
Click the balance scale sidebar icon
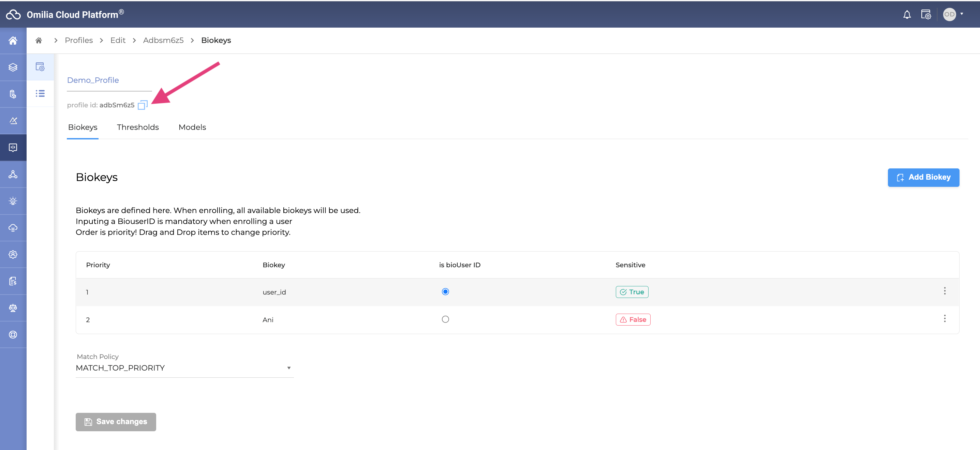[13, 308]
